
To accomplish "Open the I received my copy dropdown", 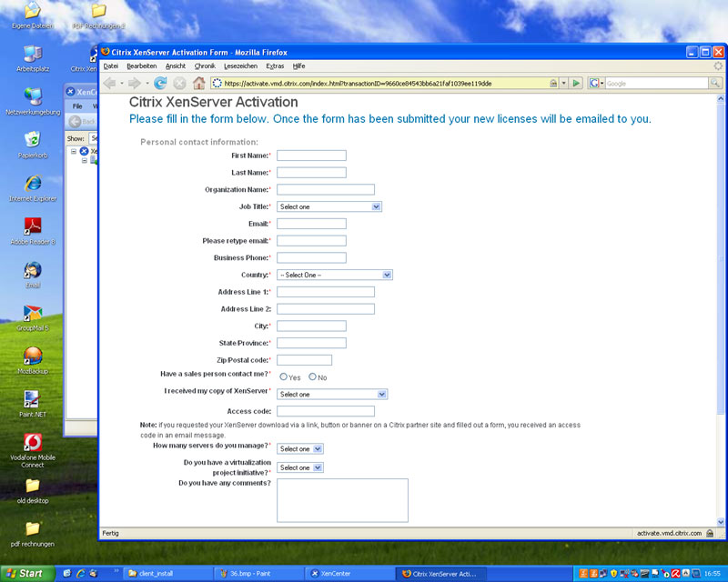I will click(x=332, y=394).
